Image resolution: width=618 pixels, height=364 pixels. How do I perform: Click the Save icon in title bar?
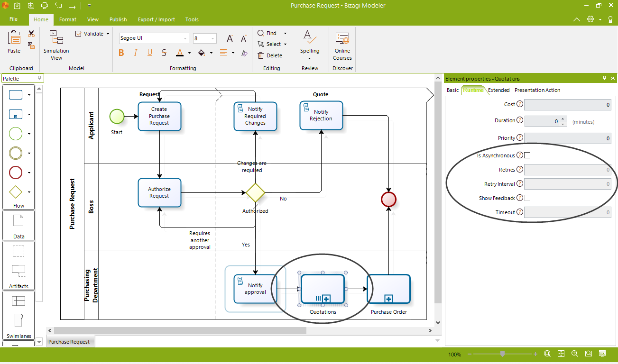point(17,6)
